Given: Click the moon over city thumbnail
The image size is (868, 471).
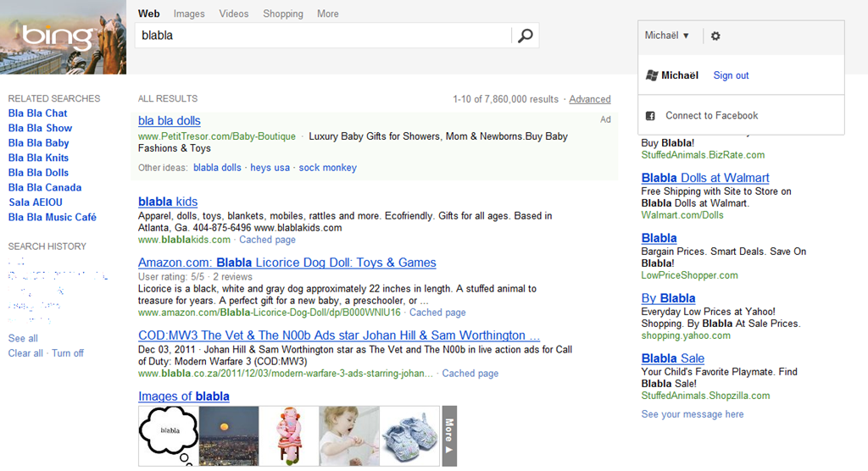Looking at the screenshot, I should point(229,436).
